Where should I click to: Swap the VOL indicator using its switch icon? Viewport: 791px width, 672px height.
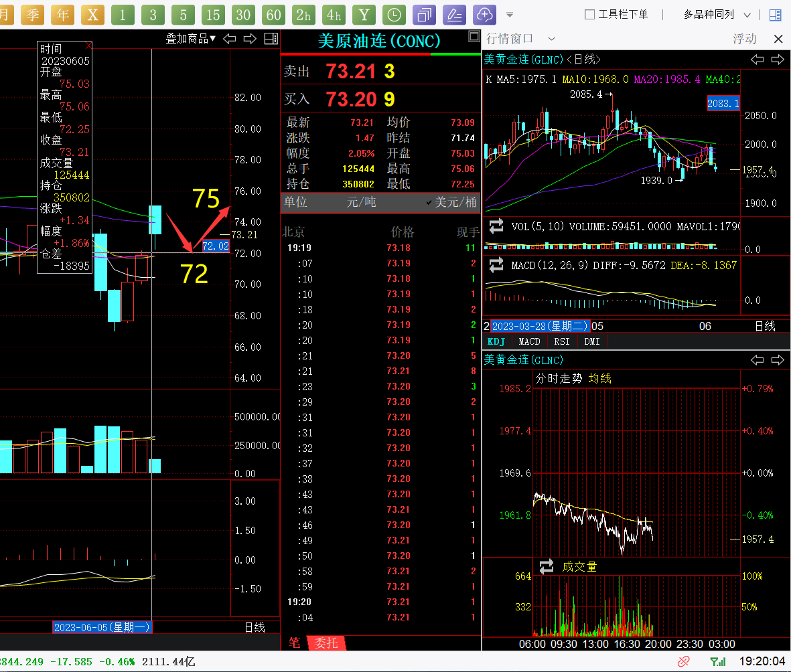[x=496, y=226]
